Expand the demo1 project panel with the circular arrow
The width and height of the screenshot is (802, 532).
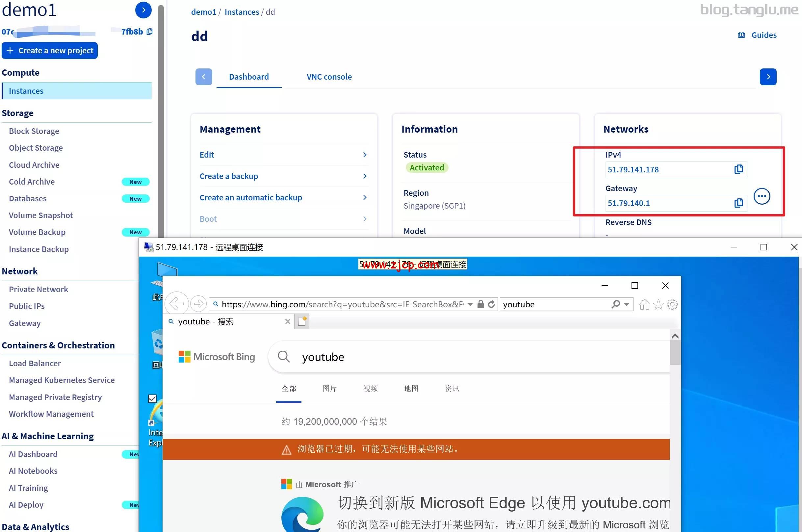[143, 10]
